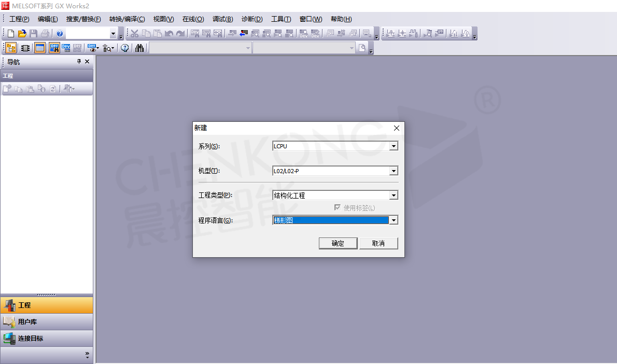Screen dimensions: 617x364
Task: Click the blue Help question mark icon
Action: 60,34
